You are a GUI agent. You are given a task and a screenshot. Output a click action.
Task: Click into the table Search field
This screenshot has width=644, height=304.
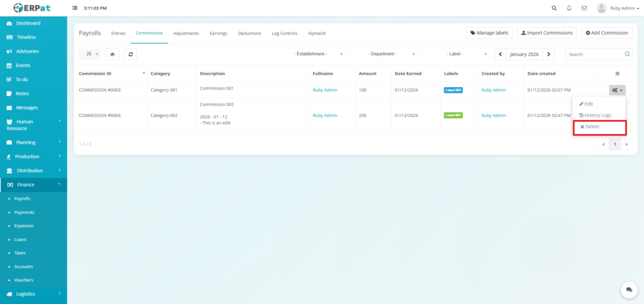tap(594, 54)
